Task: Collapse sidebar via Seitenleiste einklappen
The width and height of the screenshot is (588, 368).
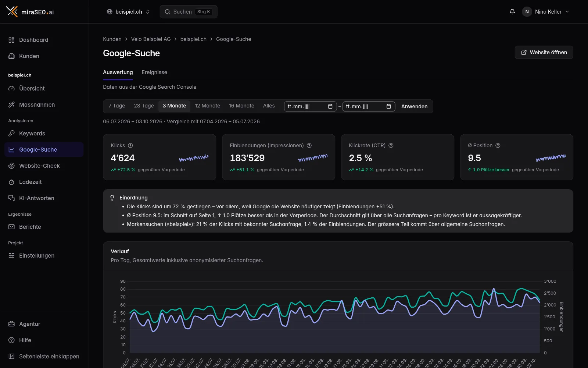Action: point(44,356)
